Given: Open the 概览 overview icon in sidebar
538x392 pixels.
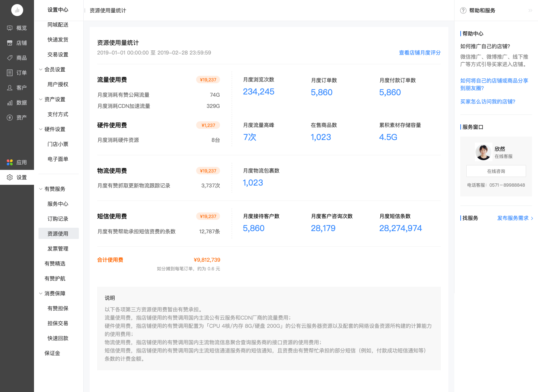Looking at the screenshot, I should [x=10, y=28].
